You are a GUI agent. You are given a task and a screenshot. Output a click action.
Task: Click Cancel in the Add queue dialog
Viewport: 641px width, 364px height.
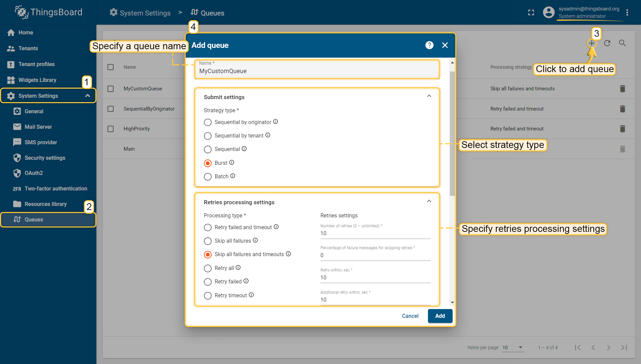[410, 316]
